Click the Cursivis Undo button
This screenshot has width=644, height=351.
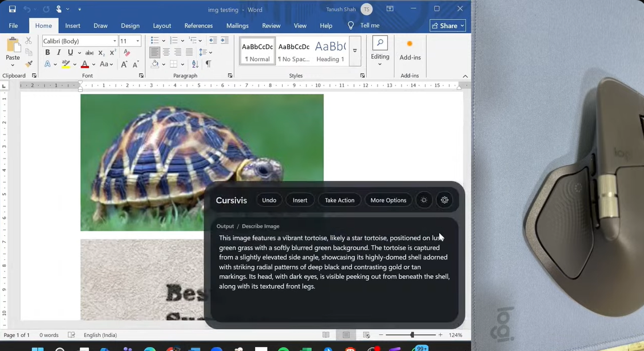269,200
